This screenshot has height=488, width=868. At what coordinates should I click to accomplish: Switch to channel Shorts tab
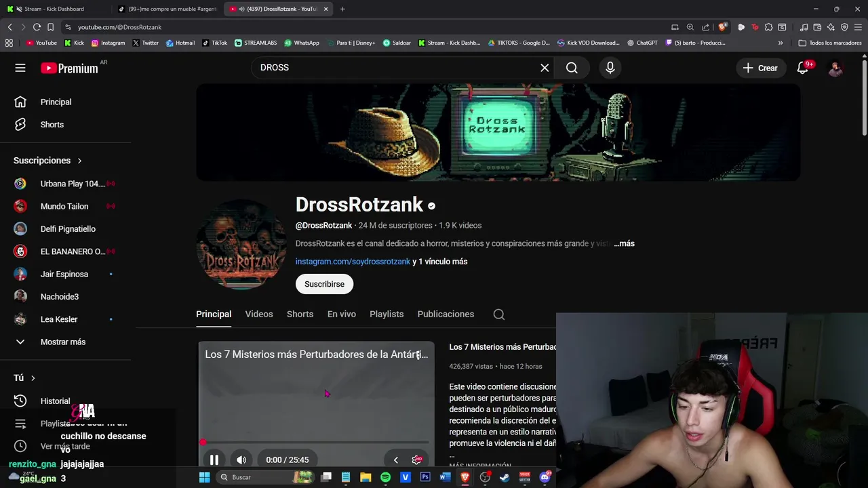[300, 314]
